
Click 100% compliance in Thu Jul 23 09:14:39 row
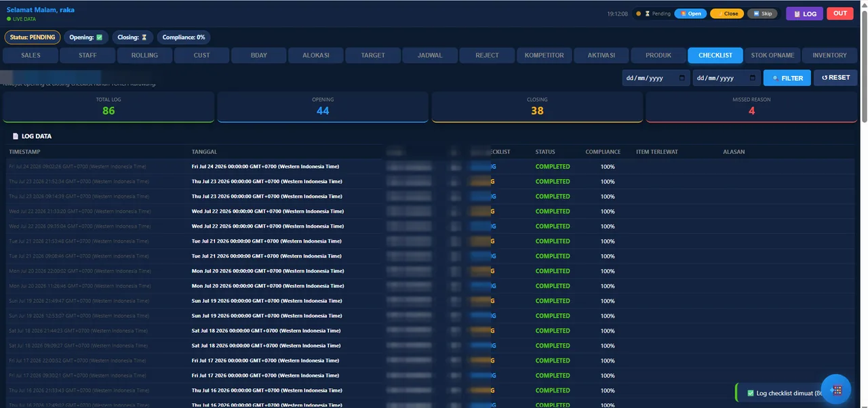(x=608, y=197)
